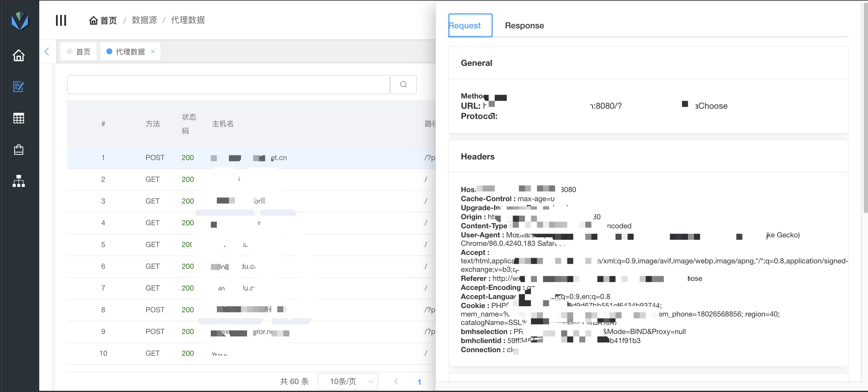Open the hierarchy tree sidebar icon
868x392 pixels.
click(18, 181)
